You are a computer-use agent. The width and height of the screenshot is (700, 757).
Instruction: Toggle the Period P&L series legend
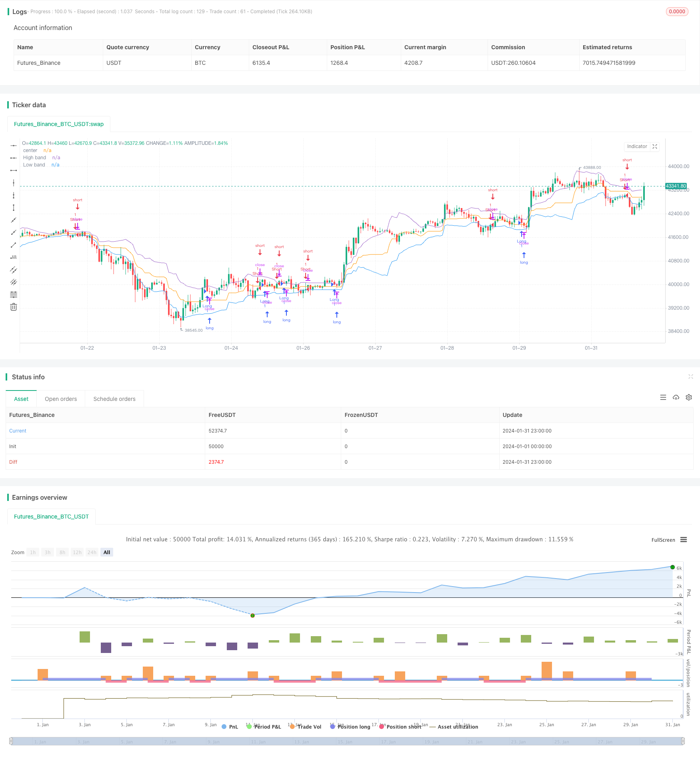click(264, 727)
